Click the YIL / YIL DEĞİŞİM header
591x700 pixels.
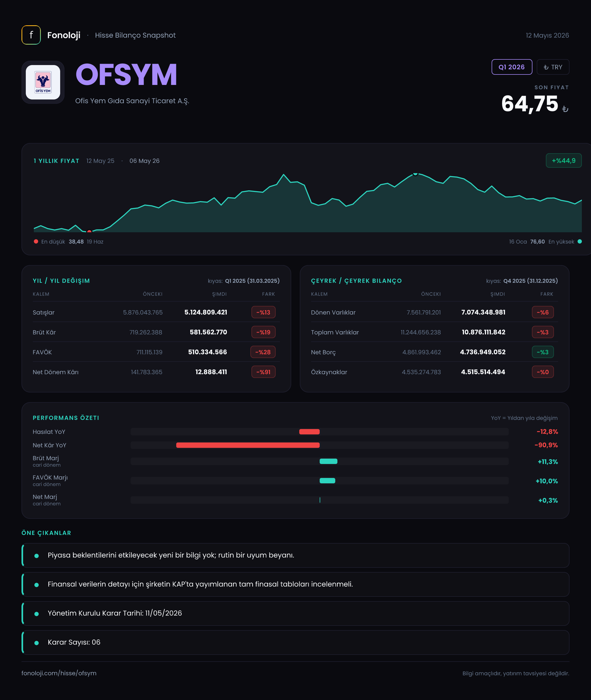tap(61, 281)
